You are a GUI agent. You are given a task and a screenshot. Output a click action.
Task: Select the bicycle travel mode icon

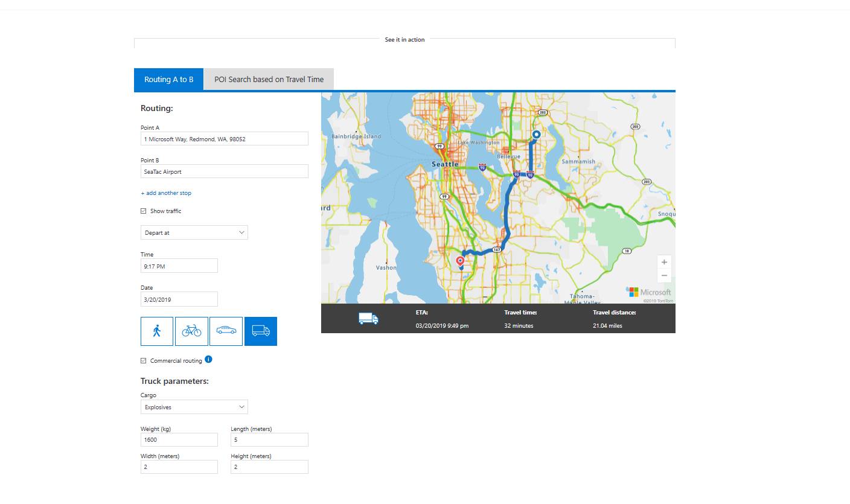191,331
